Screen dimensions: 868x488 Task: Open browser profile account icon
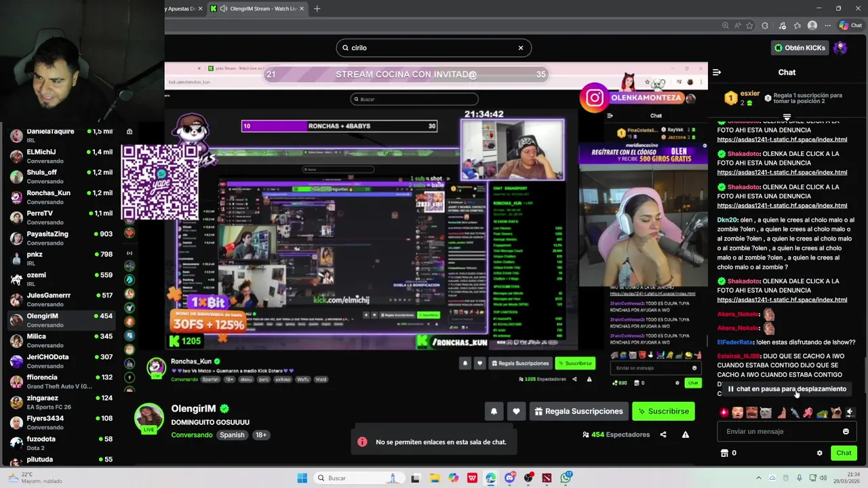coord(812,26)
